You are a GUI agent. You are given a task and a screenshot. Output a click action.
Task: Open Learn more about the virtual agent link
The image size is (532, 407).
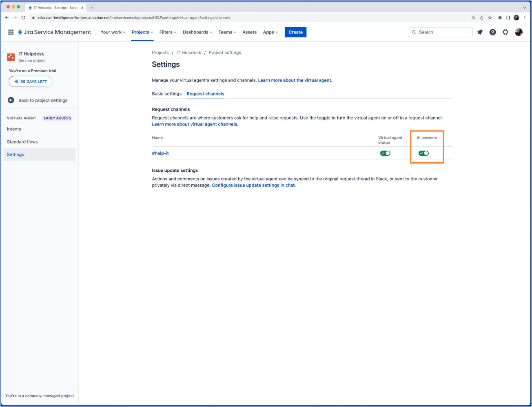point(295,80)
